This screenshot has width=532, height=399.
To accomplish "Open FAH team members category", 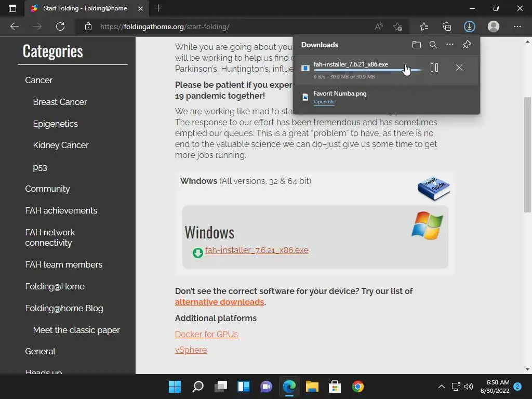I will click(64, 264).
